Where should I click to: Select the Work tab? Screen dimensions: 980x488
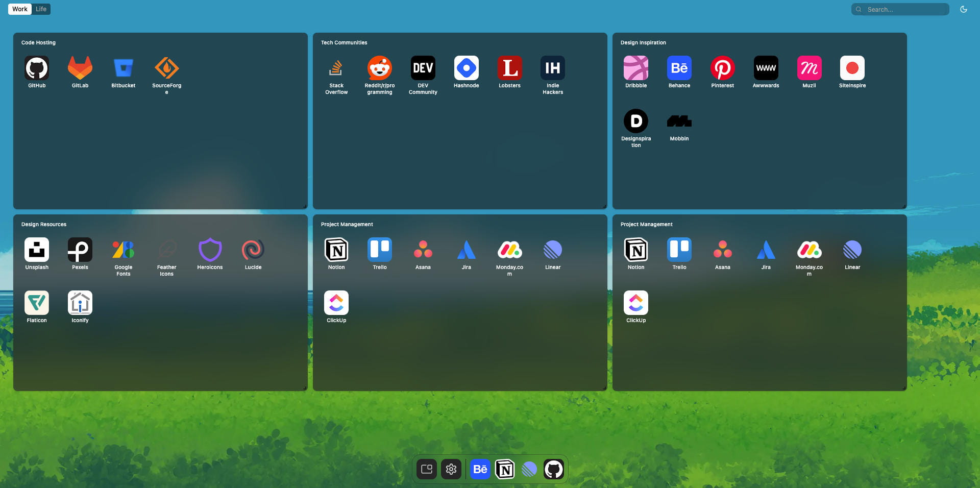point(20,9)
